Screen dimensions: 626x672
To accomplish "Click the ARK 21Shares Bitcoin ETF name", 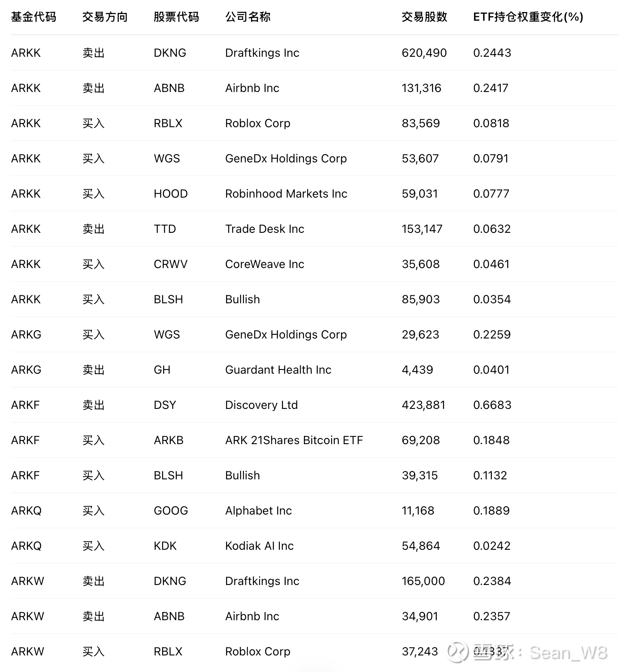I will tap(294, 440).
